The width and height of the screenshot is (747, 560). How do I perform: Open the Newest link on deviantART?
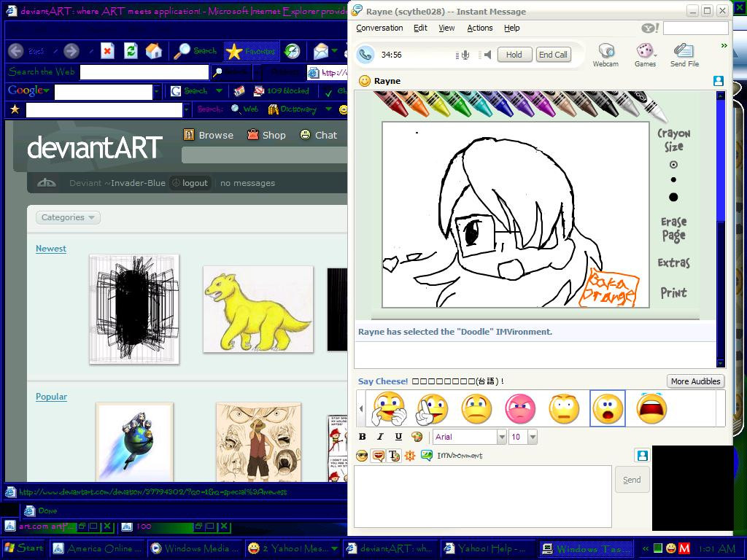tap(51, 249)
